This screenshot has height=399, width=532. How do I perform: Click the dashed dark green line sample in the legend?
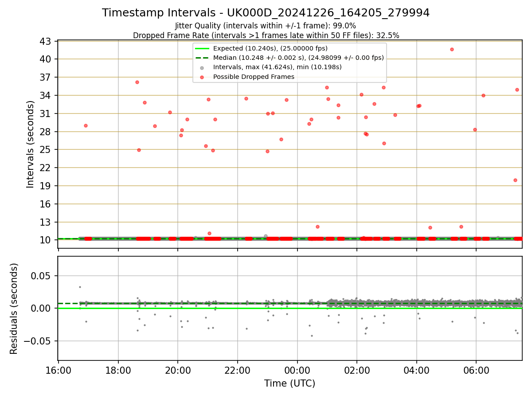[x=202, y=58]
